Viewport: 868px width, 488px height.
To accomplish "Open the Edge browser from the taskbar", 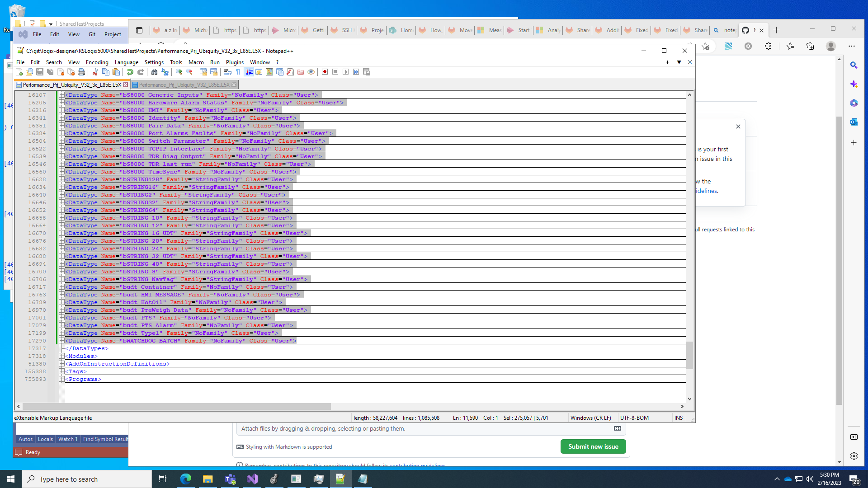I will pos(185,479).
